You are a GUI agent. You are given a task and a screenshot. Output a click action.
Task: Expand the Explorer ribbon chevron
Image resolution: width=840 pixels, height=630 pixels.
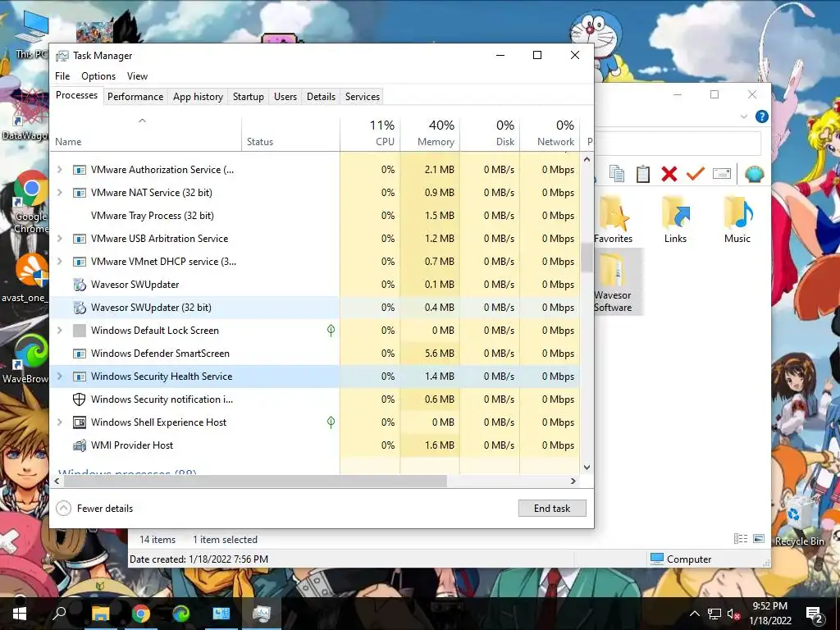point(743,116)
